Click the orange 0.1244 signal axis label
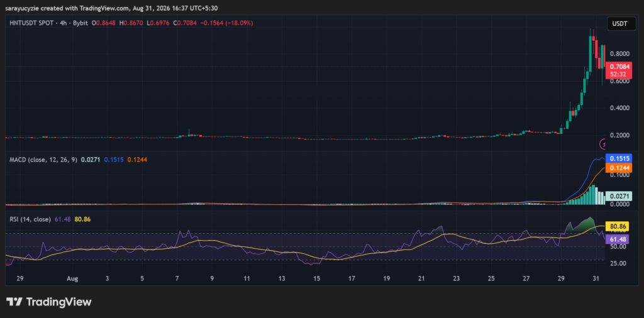This screenshot has width=644, height=318. tap(618, 167)
